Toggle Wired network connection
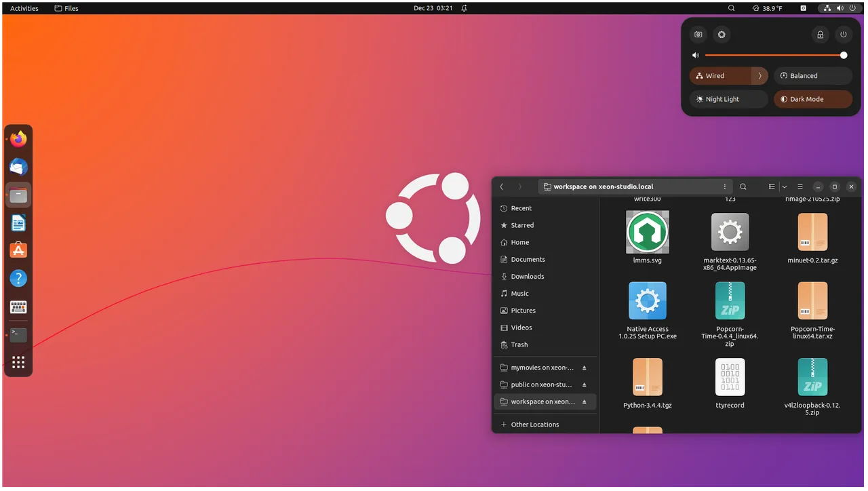 (x=720, y=76)
